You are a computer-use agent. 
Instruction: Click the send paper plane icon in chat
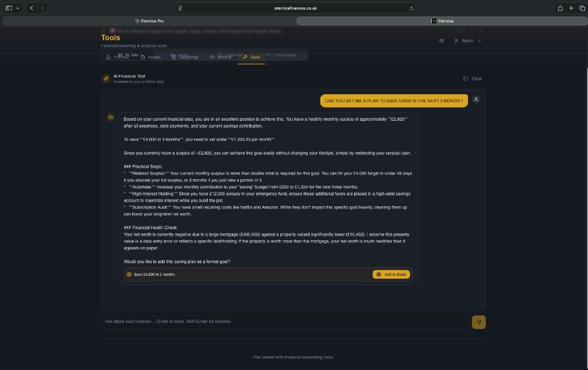tap(478, 322)
